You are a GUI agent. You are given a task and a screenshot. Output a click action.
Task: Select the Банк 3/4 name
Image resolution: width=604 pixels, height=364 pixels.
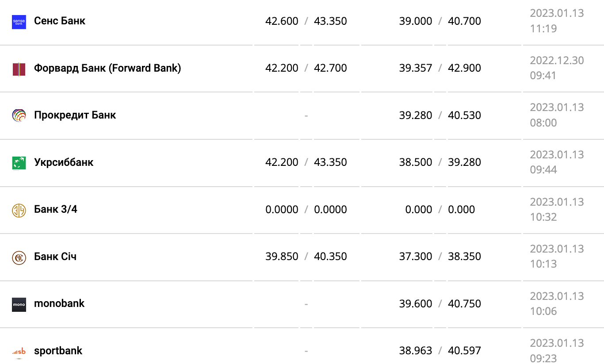click(x=56, y=209)
